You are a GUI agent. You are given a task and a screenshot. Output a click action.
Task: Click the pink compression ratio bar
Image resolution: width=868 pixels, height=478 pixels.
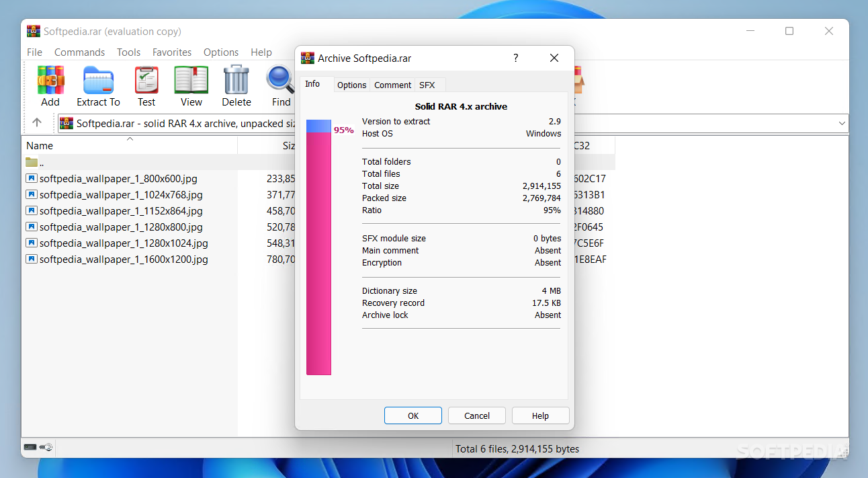point(318,253)
